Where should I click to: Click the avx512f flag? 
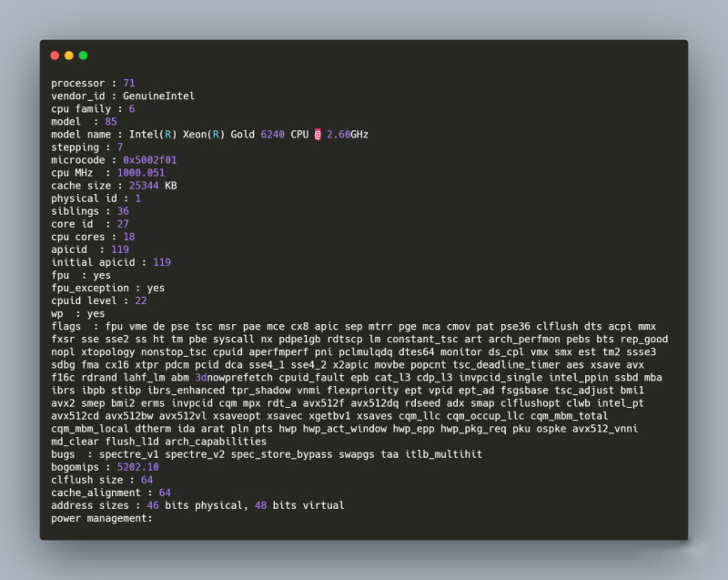324,403
